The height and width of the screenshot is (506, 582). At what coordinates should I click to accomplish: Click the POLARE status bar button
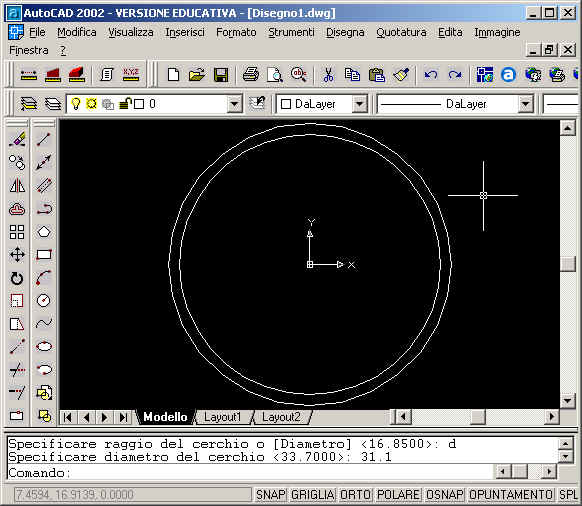[398, 494]
